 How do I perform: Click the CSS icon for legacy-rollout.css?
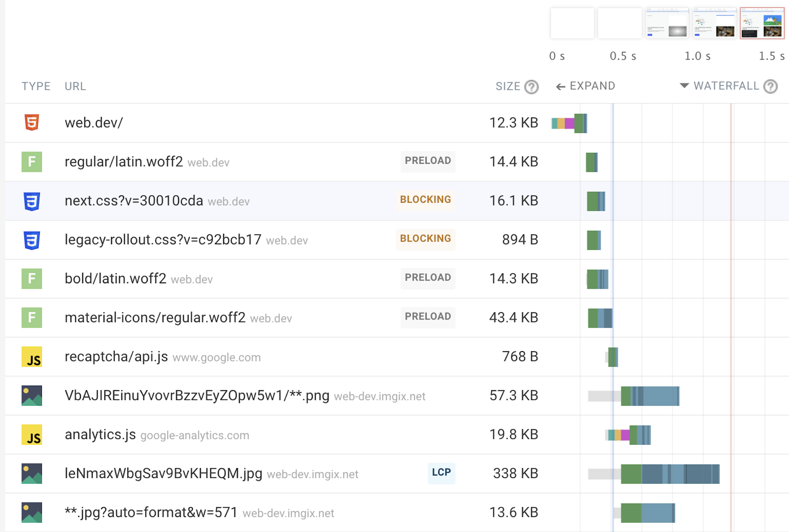(x=32, y=240)
